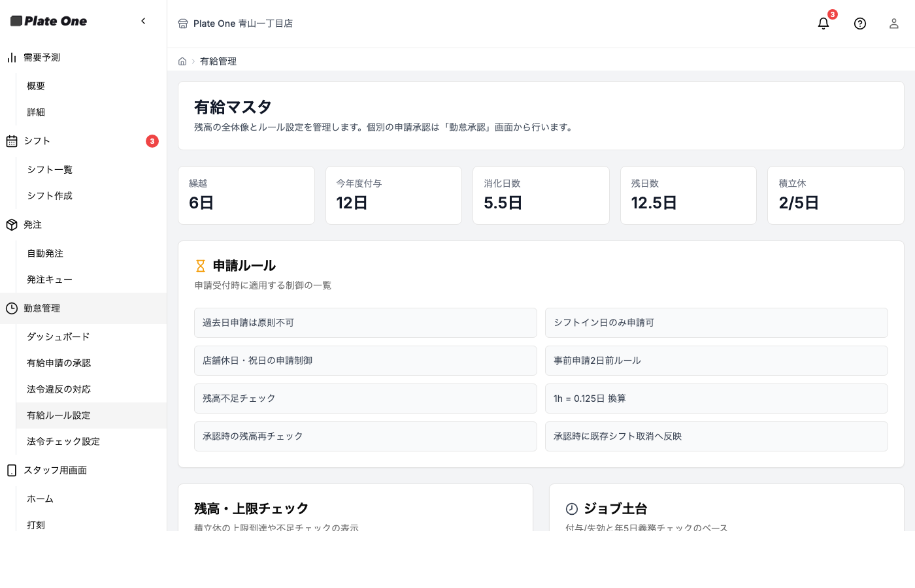
Task: Click the シフト badge showing 3
Action: tap(152, 141)
